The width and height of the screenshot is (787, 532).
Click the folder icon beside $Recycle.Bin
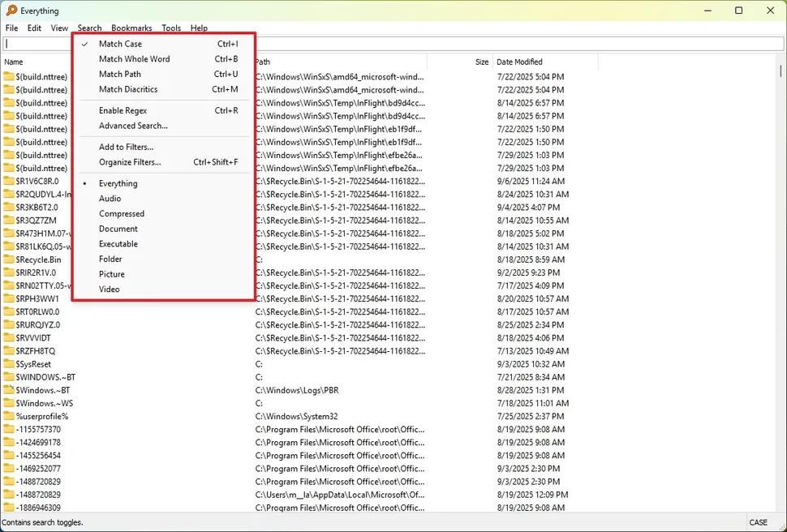[10, 260]
